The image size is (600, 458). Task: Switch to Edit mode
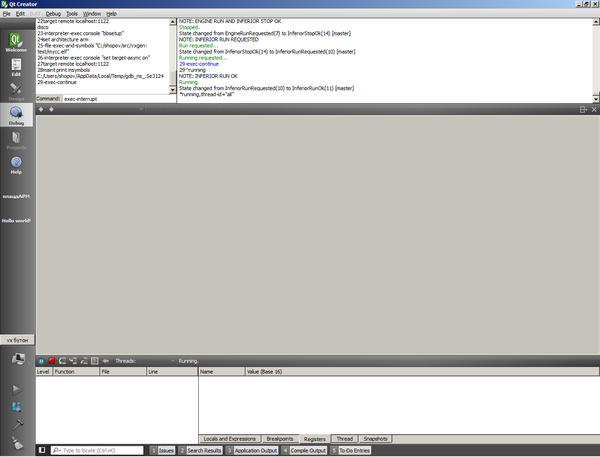(16, 67)
